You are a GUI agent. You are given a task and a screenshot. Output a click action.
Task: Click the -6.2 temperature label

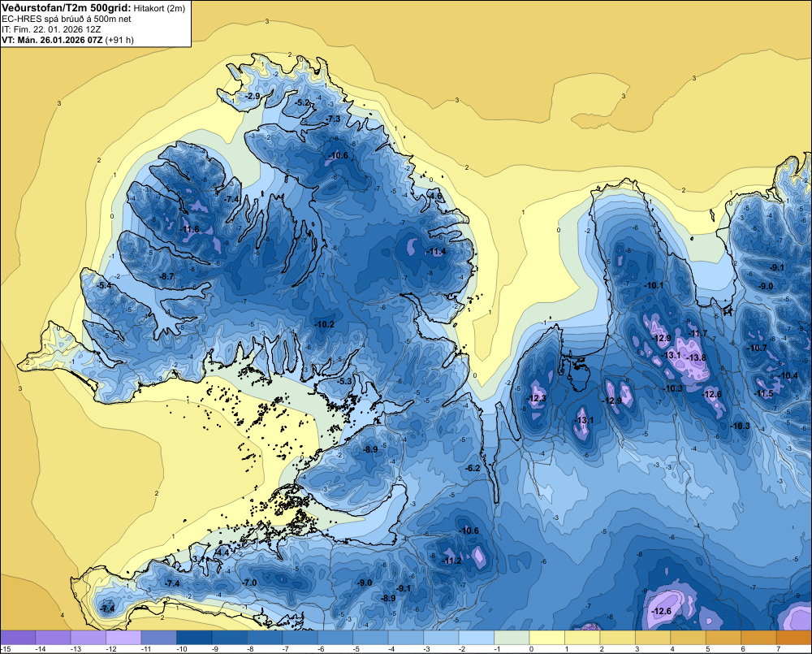473,468
